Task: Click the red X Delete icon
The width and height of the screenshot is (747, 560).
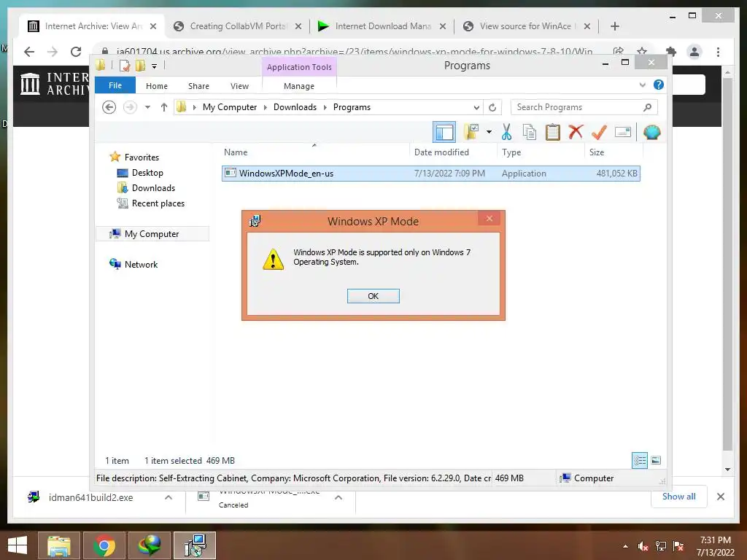Action: coord(576,131)
